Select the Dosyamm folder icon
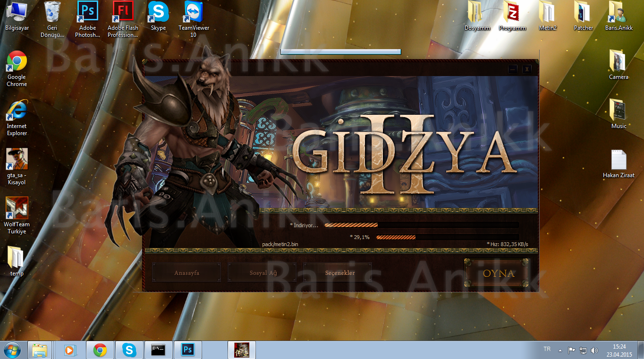Viewport: 644px width, 359px height. click(x=477, y=16)
